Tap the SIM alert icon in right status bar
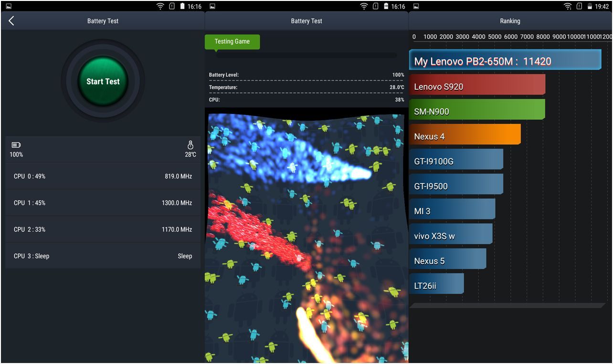This screenshot has width=613, height=364. [x=579, y=7]
